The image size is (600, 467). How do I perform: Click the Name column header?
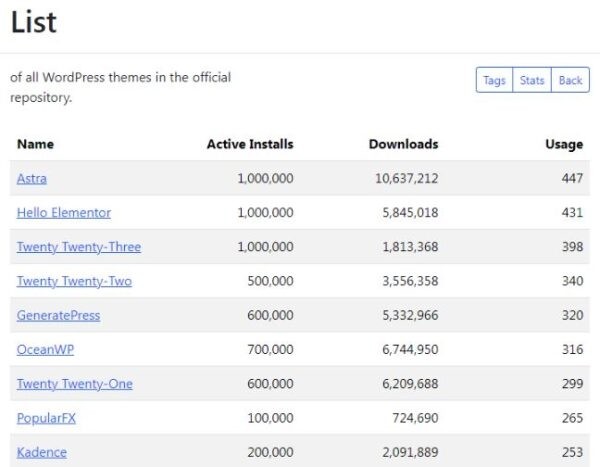pos(35,144)
